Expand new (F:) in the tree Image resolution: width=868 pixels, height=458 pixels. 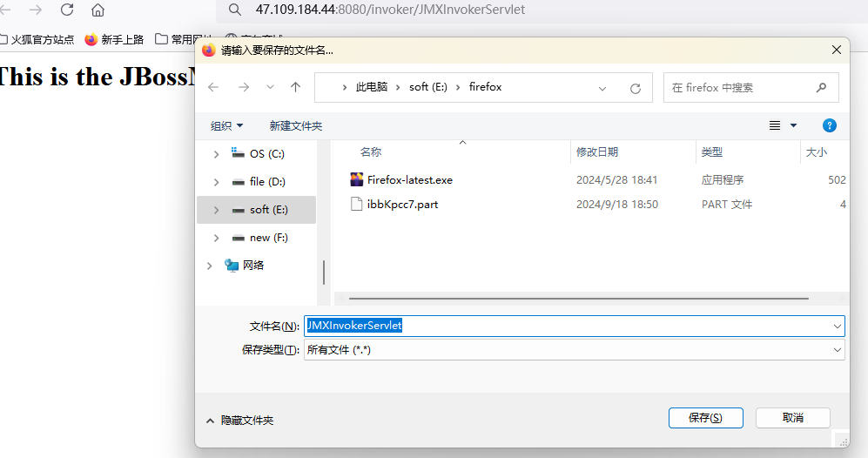pos(216,238)
